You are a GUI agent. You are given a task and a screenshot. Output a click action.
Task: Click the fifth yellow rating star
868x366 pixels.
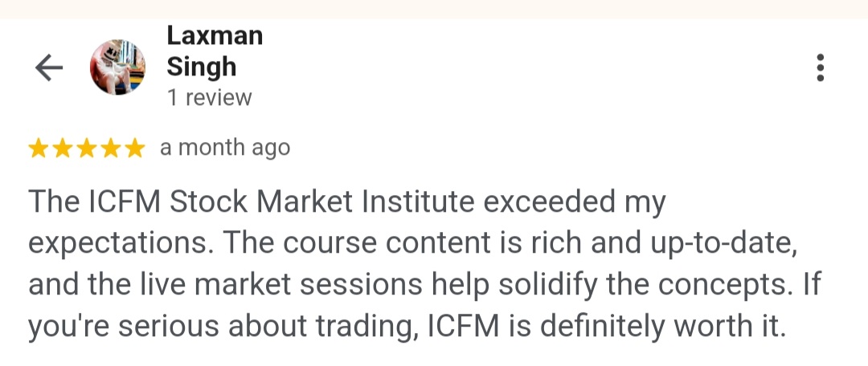[x=134, y=148]
